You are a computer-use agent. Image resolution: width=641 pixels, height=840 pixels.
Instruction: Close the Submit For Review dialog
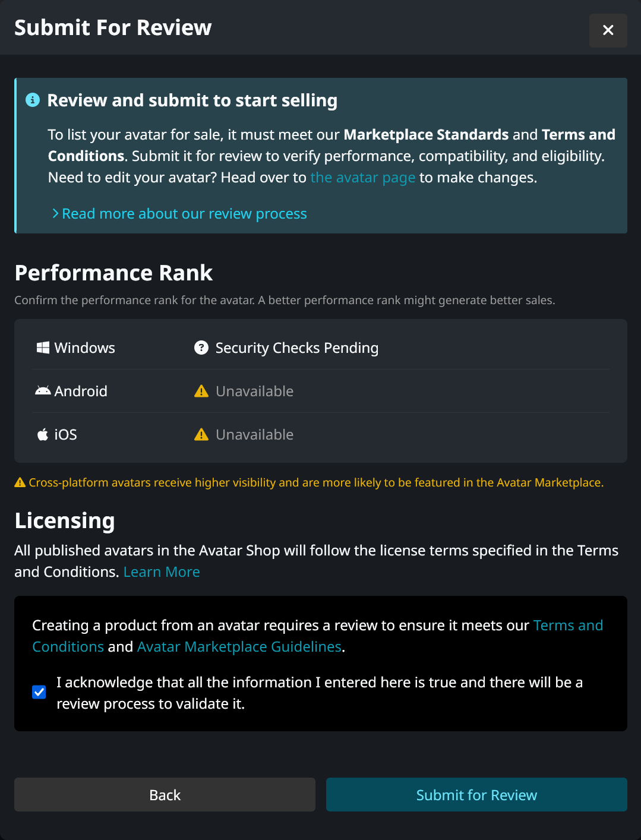click(608, 30)
